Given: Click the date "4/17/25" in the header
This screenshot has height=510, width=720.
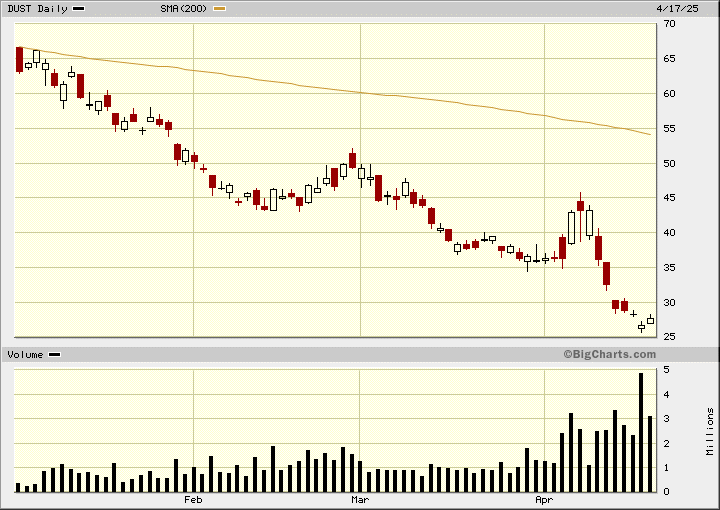Looking at the screenshot, I should (x=677, y=9).
